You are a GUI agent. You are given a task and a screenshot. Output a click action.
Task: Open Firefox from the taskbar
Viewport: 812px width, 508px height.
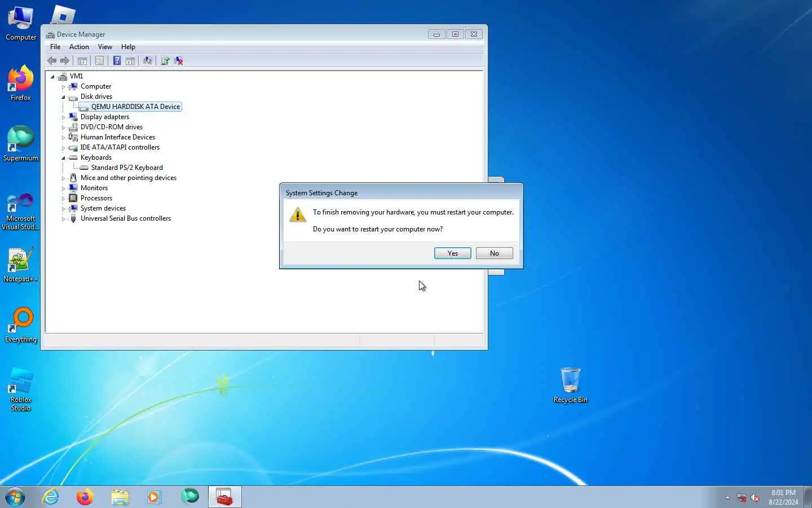pyautogui.click(x=85, y=497)
